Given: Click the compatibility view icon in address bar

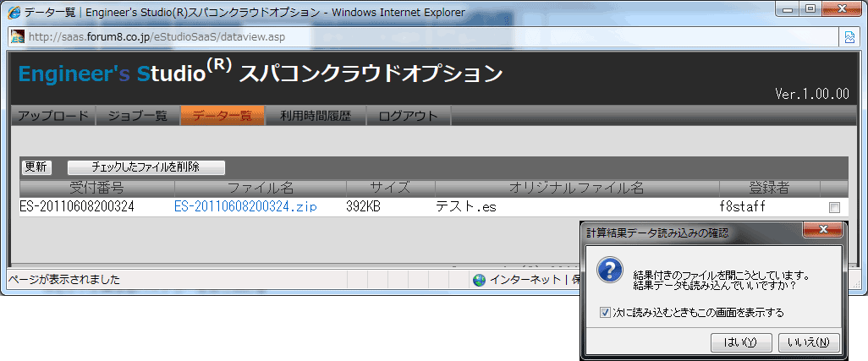Looking at the screenshot, I should point(849,37).
